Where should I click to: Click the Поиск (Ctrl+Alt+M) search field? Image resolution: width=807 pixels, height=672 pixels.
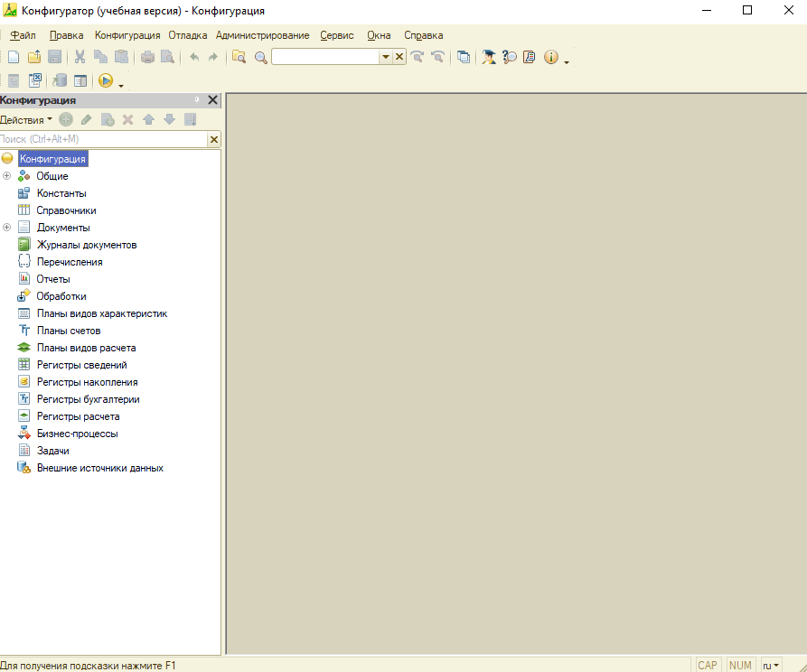pyautogui.click(x=103, y=139)
